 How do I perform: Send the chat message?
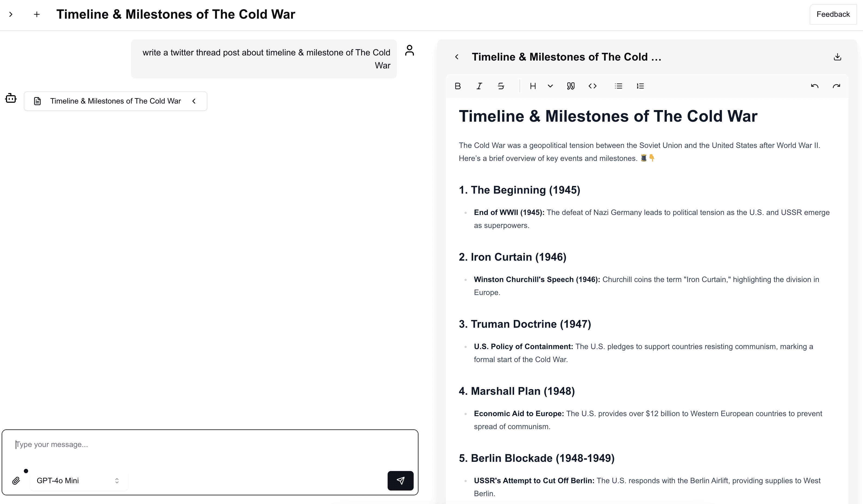pyautogui.click(x=400, y=481)
